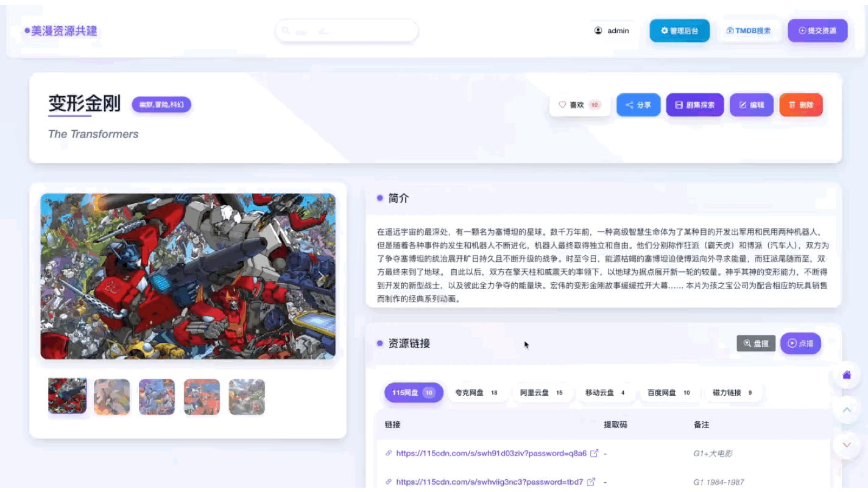
Task: Click the note G1+大电影
Action: pyautogui.click(x=713, y=454)
